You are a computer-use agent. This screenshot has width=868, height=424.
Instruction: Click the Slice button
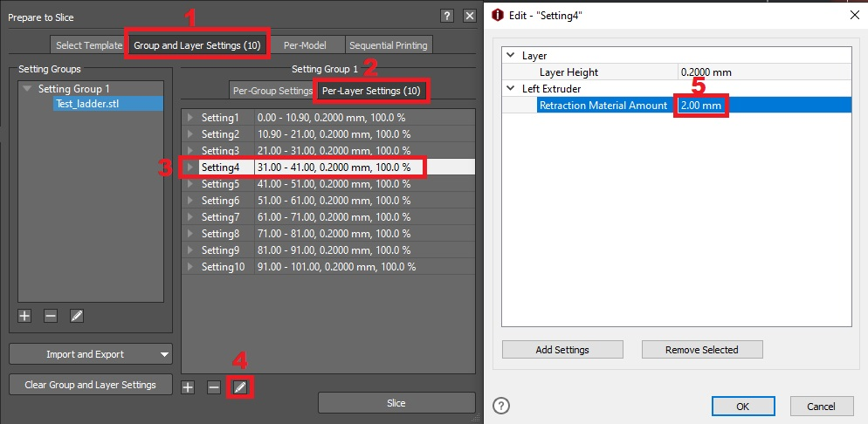point(396,403)
